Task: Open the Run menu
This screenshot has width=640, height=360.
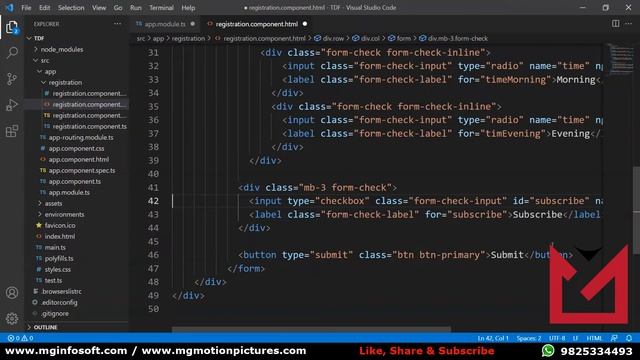Action: tap(136, 8)
